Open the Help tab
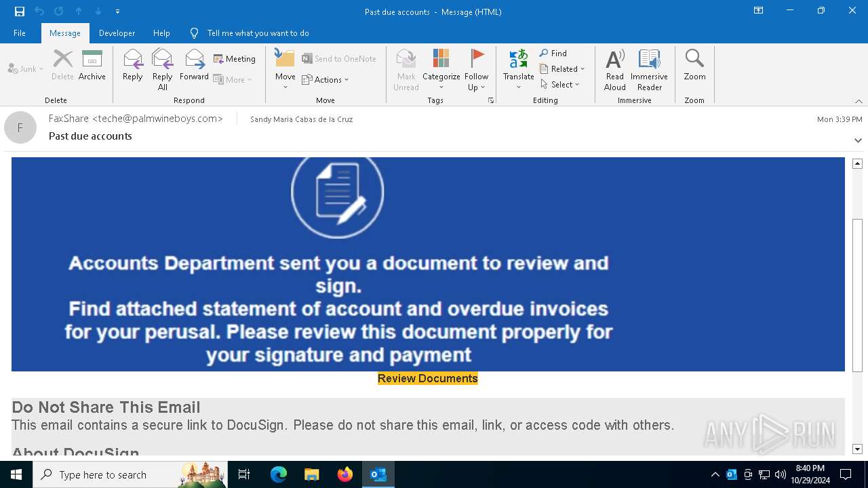 pyautogui.click(x=161, y=33)
